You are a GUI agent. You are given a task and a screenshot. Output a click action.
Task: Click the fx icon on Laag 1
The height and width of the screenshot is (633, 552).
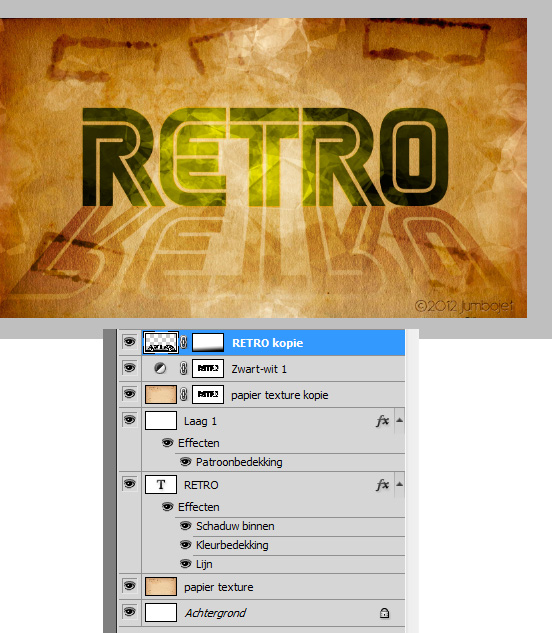(382, 421)
